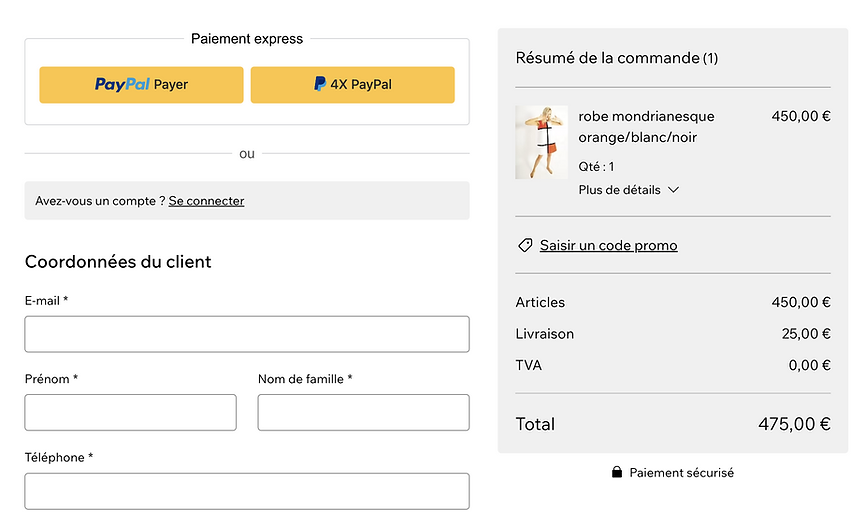865x522 pixels.
Task: Click the Qté : 1 quantity text
Action: (x=596, y=167)
